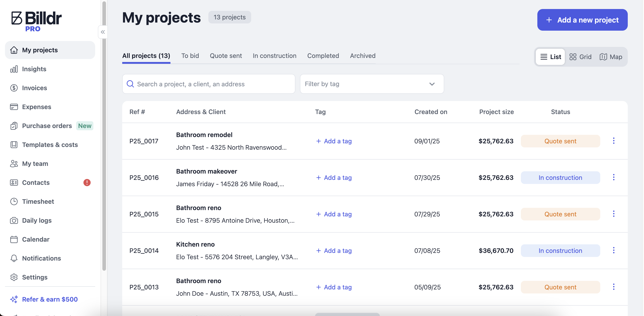Image resolution: width=644 pixels, height=316 pixels.
Task: Open the three-dot menu for P25_0015
Action: (x=614, y=214)
